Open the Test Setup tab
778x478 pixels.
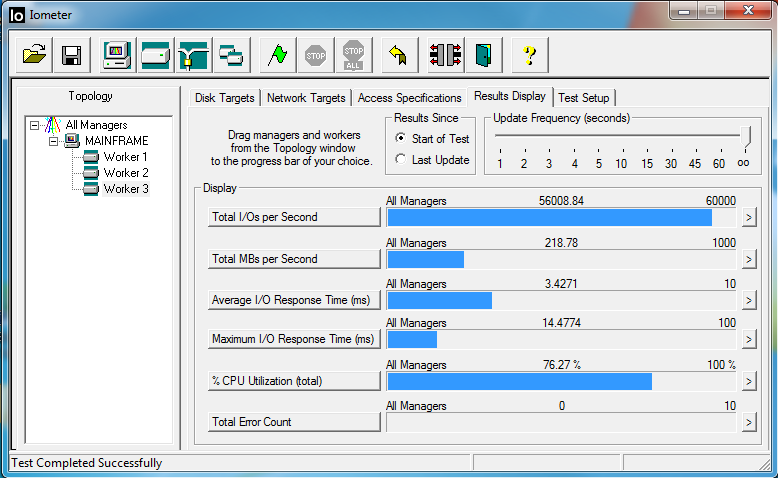pyautogui.click(x=584, y=98)
